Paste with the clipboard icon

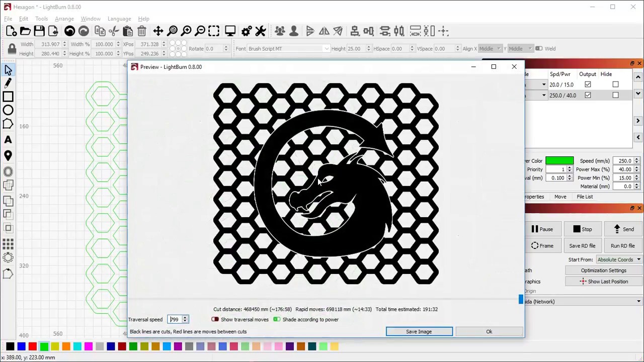(x=128, y=31)
